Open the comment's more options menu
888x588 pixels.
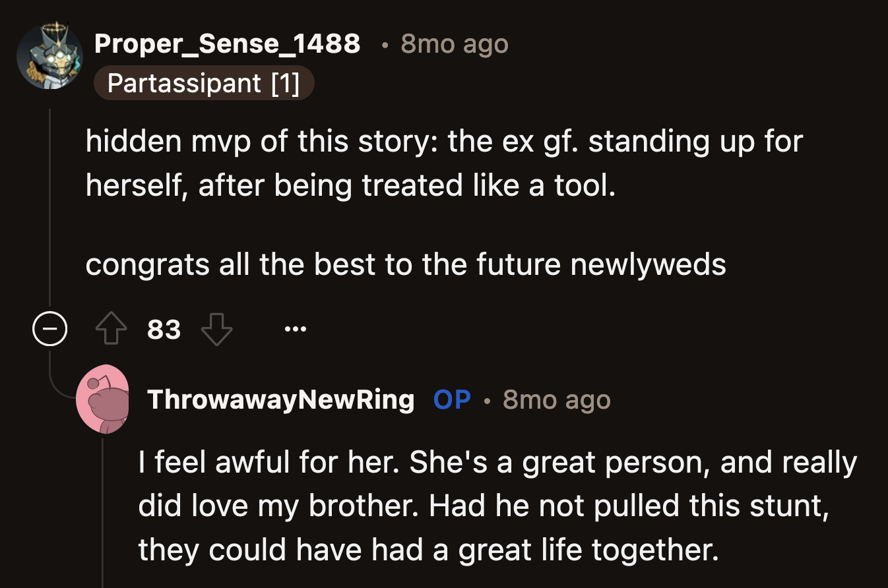click(x=296, y=328)
